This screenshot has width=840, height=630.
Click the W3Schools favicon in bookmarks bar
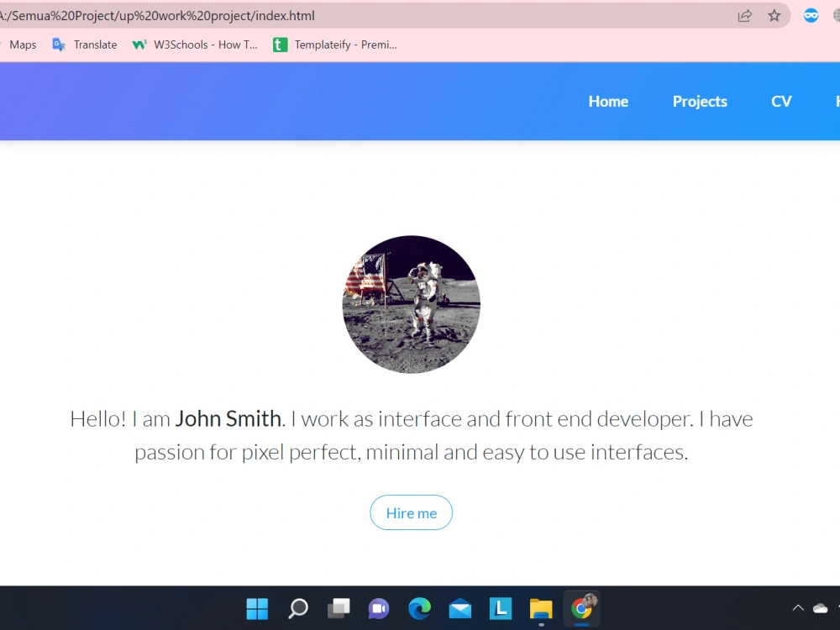139,45
